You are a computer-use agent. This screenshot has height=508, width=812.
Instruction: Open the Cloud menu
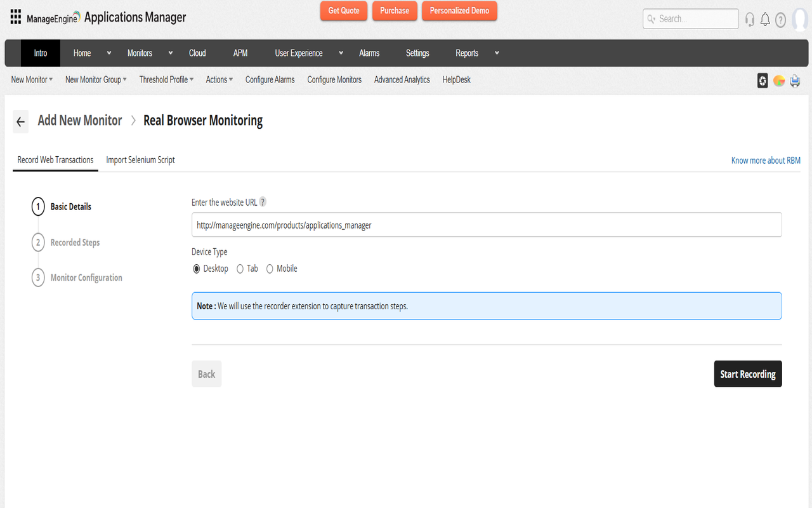click(x=197, y=53)
